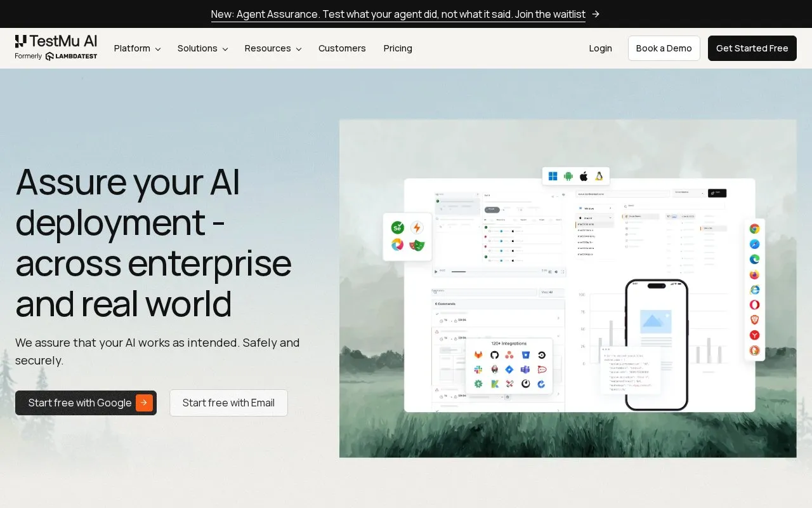Click the green theater masks Playwright icon
Viewport: 812px width, 508px height.
(x=417, y=244)
